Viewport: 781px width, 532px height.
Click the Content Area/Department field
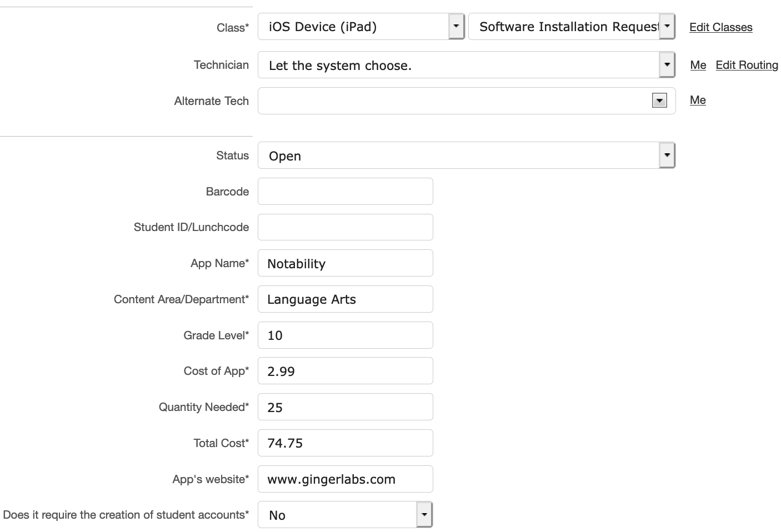pyautogui.click(x=345, y=299)
